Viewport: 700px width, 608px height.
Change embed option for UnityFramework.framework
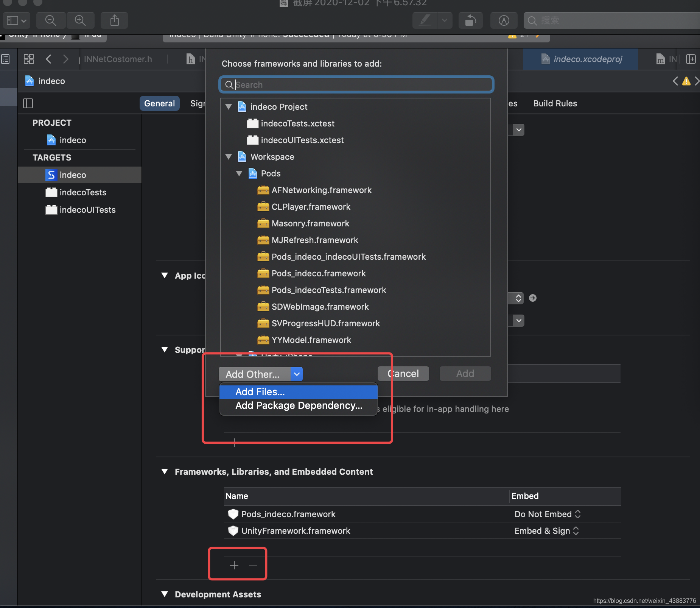pyautogui.click(x=547, y=531)
